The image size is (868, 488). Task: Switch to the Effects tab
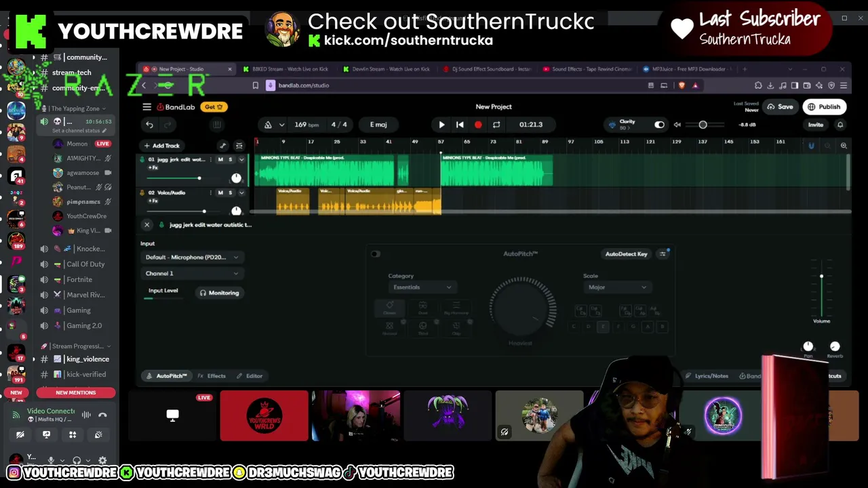point(212,376)
